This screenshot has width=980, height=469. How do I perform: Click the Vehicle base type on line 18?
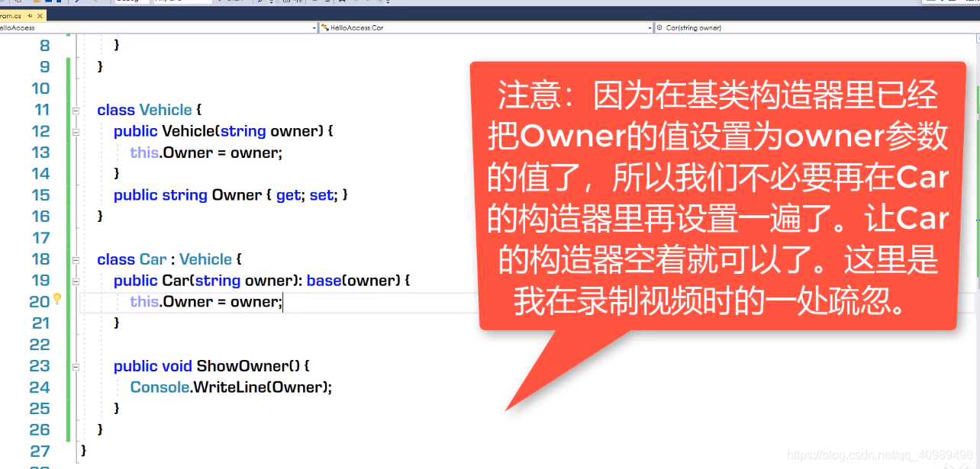(205, 259)
